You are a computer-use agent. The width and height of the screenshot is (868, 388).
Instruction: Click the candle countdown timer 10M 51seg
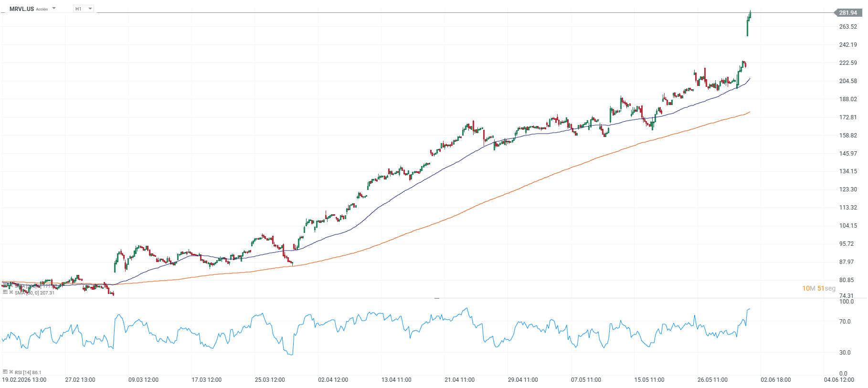[x=819, y=288]
